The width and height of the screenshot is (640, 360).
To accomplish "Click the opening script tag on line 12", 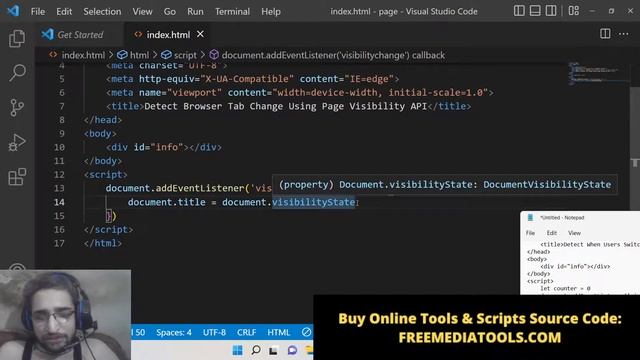I will tap(106, 175).
